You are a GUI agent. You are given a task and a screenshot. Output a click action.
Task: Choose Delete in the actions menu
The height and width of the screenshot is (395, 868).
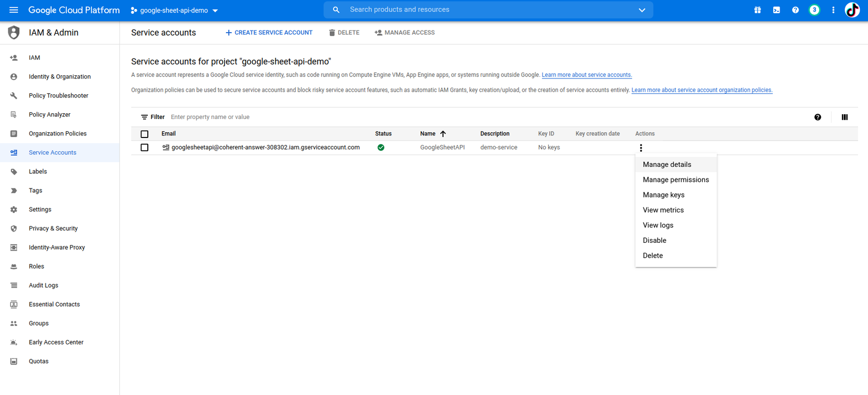pos(676,256)
